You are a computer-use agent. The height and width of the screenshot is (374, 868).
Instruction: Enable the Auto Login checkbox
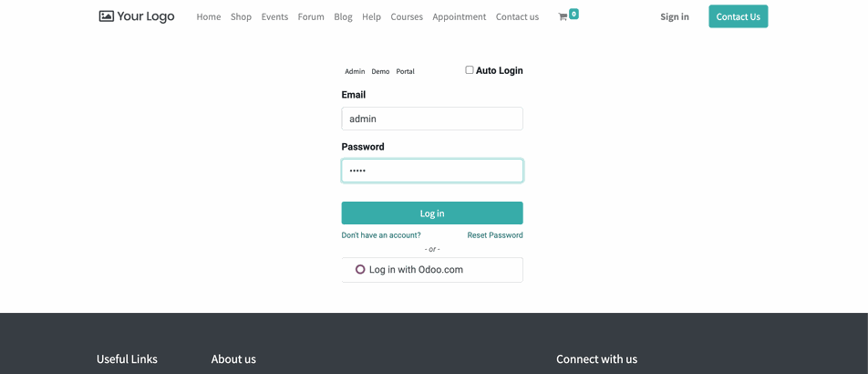pos(470,70)
